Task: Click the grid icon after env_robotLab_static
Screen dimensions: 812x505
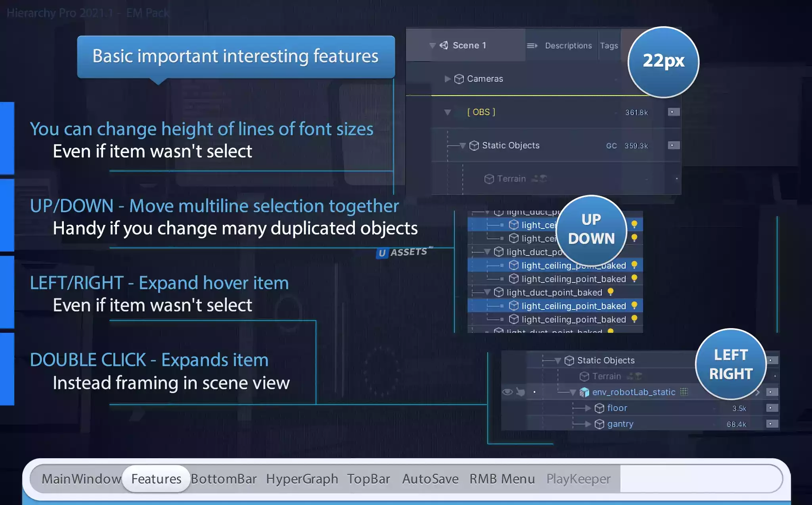Action: [684, 392]
